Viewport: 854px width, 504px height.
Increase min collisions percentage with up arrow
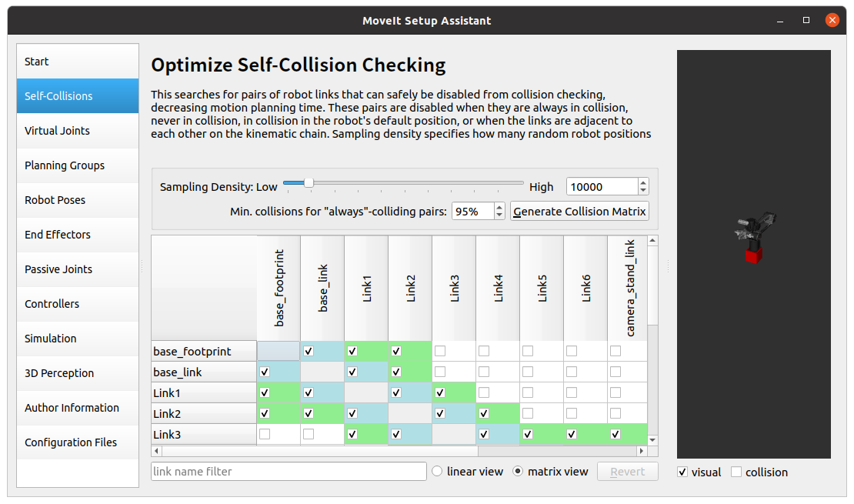click(x=499, y=207)
